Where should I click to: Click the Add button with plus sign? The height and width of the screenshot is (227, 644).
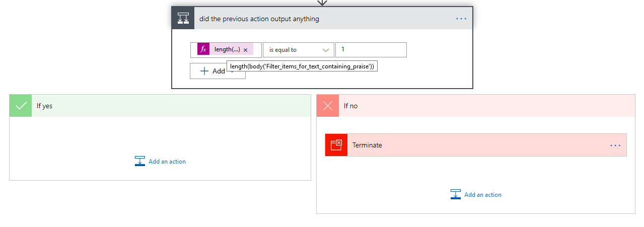pos(212,71)
